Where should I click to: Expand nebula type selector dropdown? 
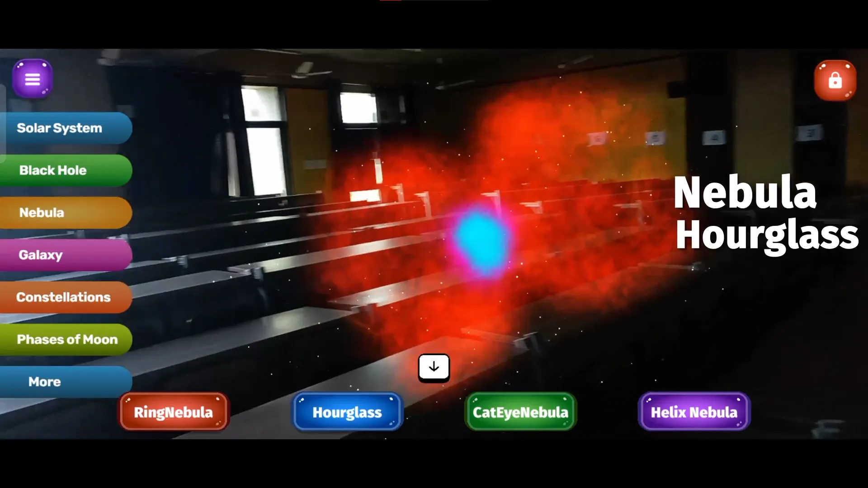pyautogui.click(x=434, y=366)
